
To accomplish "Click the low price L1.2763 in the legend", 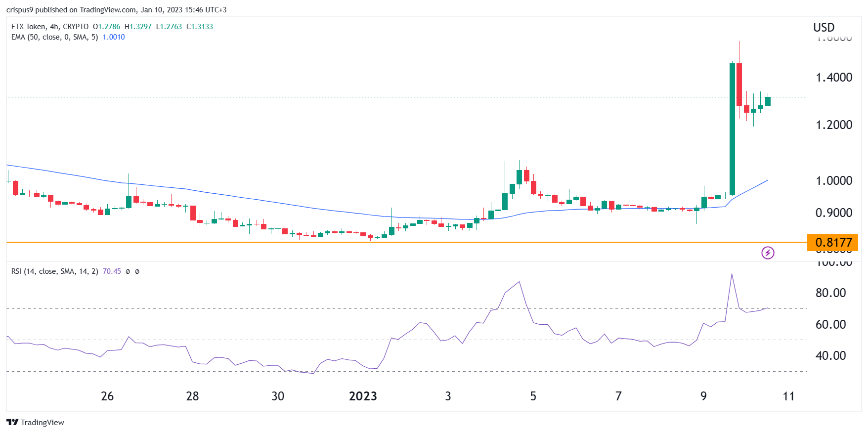I will coord(169,27).
